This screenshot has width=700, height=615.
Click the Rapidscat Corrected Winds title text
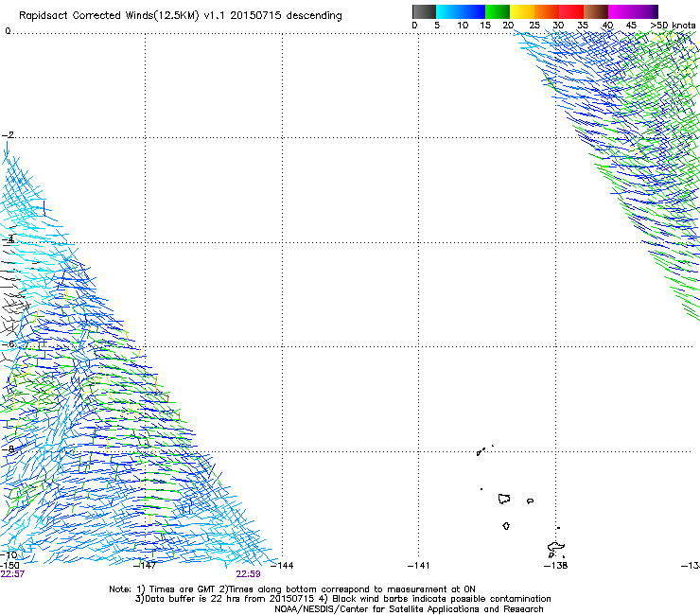[181, 16]
